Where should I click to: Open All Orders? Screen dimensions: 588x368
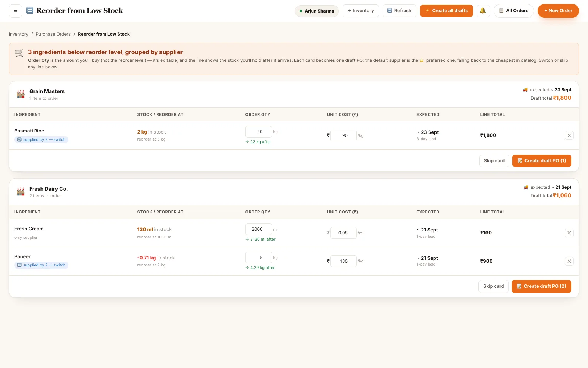point(514,11)
